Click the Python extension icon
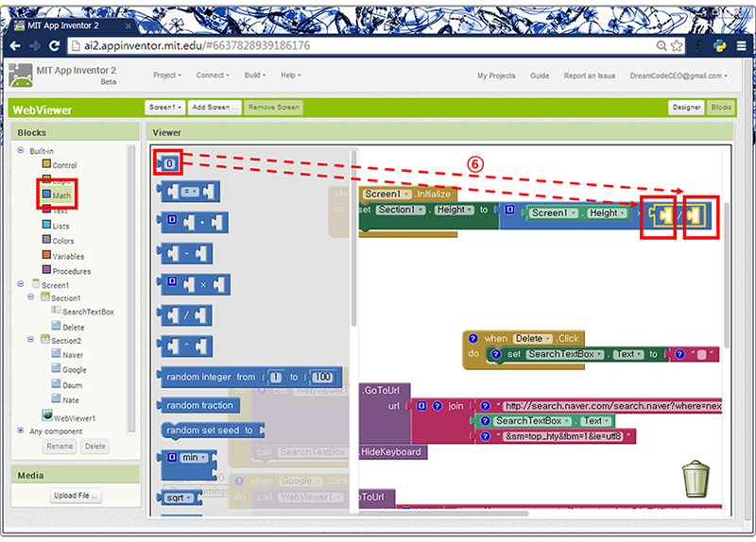 (x=719, y=45)
